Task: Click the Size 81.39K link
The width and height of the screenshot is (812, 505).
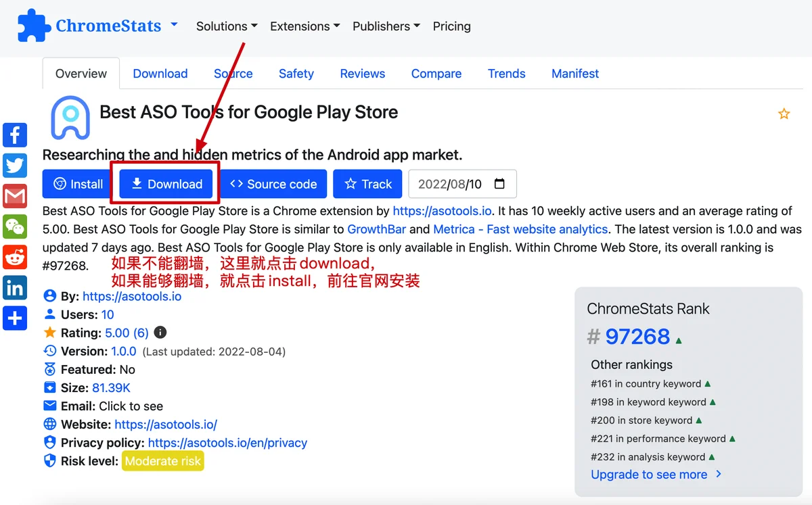Action: tap(111, 388)
